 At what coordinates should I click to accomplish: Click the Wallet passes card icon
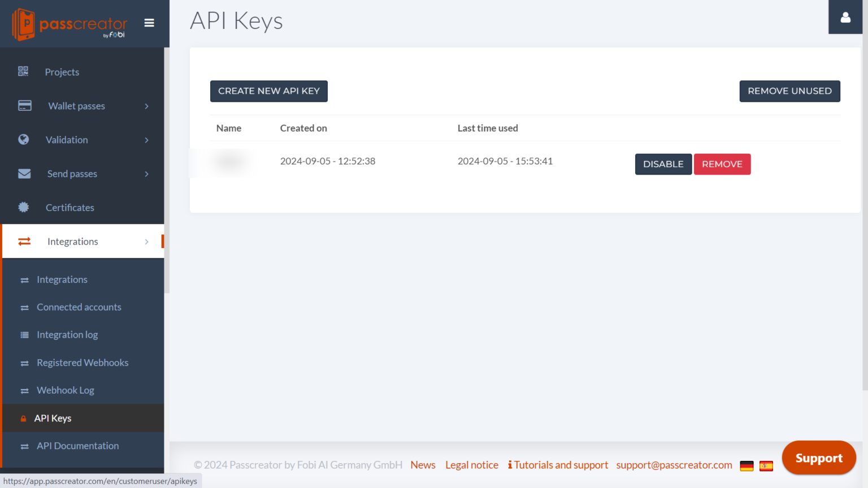(x=25, y=106)
